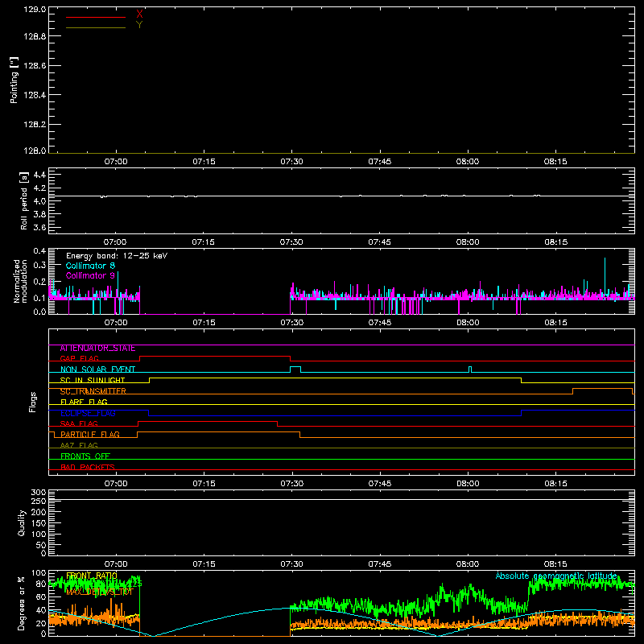Click the brief NON_SOLAR_EVENT pulse near 08:00
The height and width of the screenshot is (644, 644).
click(470, 369)
